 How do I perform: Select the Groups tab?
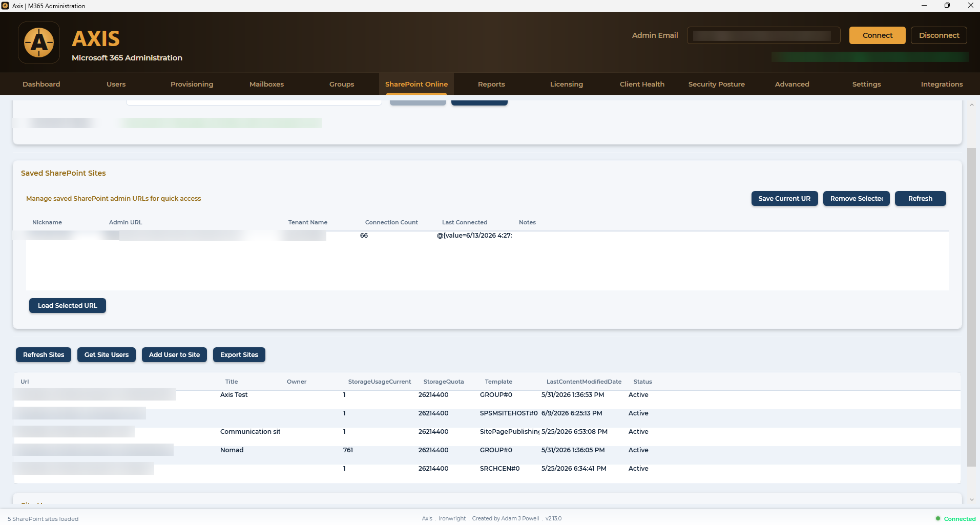[x=342, y=84]
